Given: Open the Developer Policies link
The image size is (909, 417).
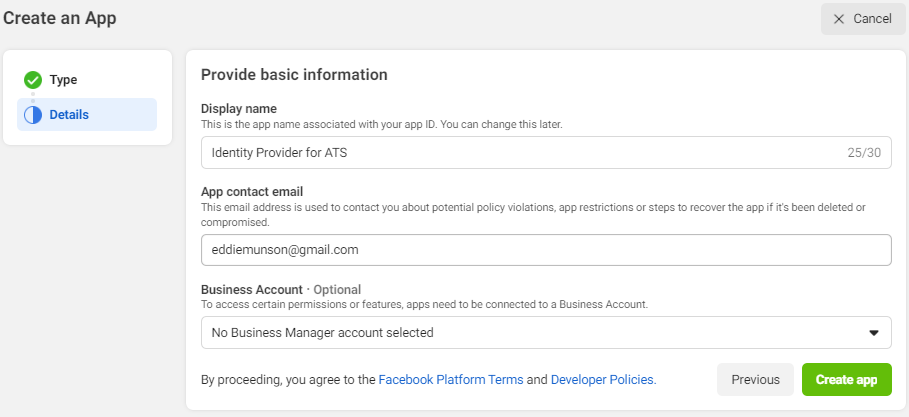Looking at the screenshot, I should pyautogui.click(x=602, y=380).
